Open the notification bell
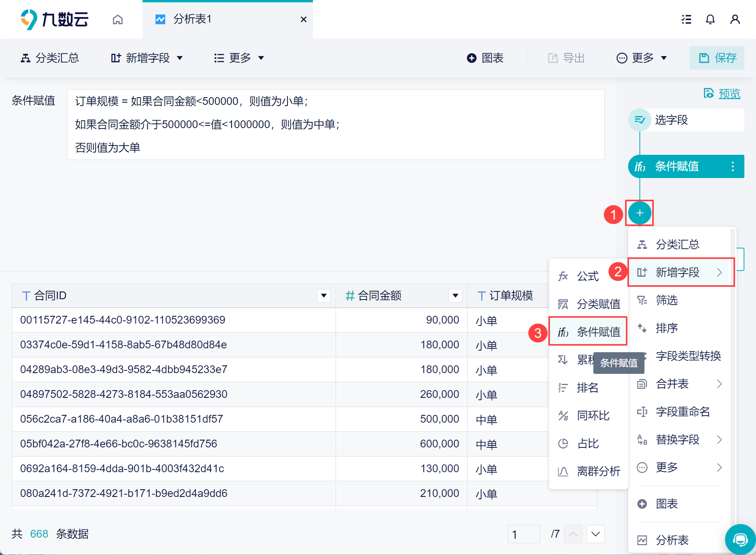756x555 pixels. click(x=710, y=19)
